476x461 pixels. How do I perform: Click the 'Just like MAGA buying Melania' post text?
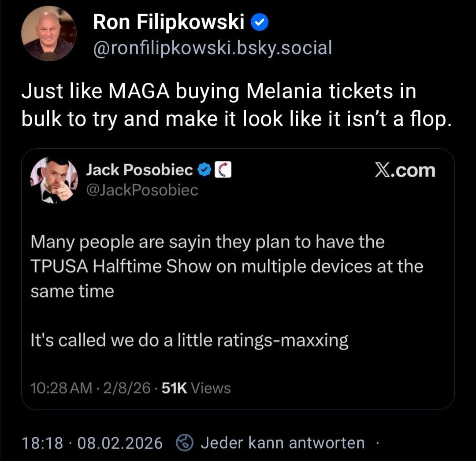coord(219,92)
